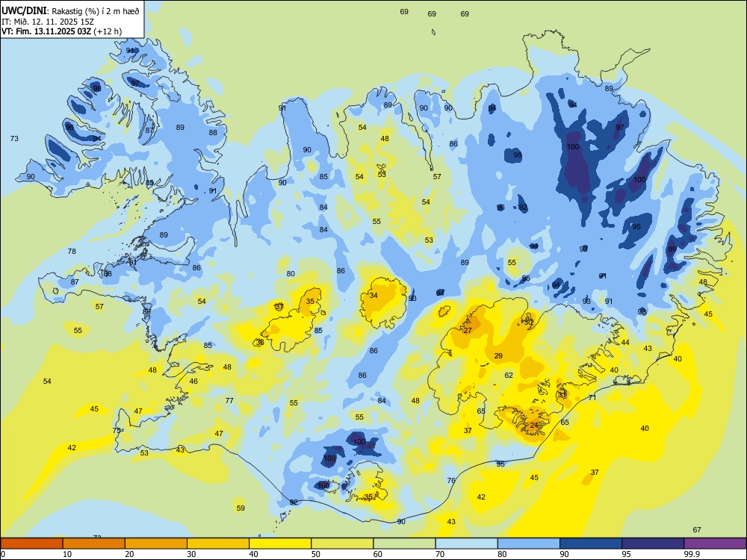Click the humidity value '71' on the map
The width and height of the screenshot is (747, 560).
592,398
